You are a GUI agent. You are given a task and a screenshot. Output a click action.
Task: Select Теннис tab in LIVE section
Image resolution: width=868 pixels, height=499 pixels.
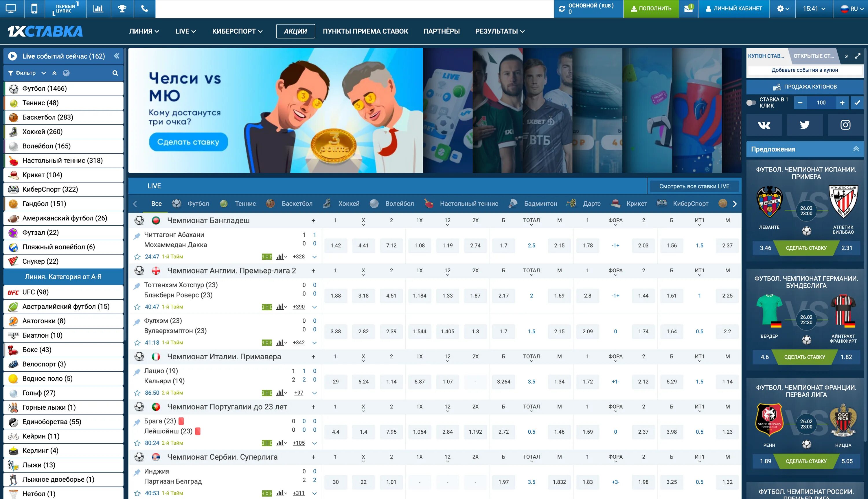point(238,204)
